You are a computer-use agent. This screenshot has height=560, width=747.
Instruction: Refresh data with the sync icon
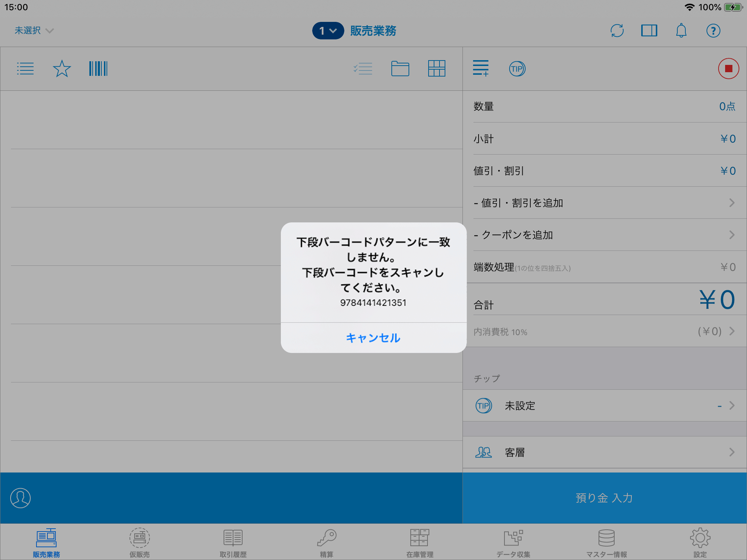pyautogui.click(x=617, y=31)
